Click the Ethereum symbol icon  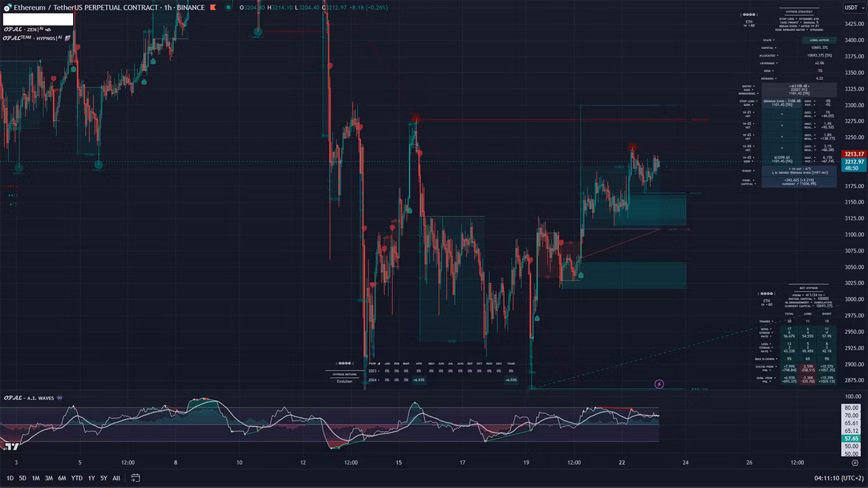[7, 8]
